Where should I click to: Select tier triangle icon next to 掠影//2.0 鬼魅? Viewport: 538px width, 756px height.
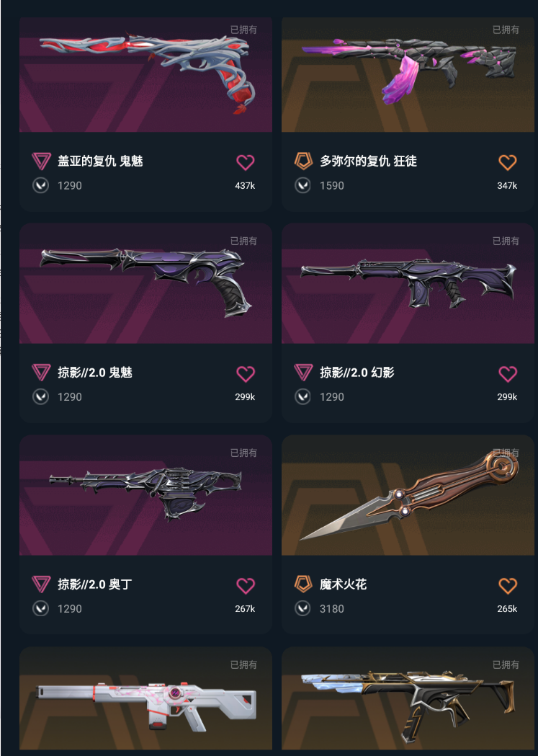pyautogui.click(x=41, y=373)
